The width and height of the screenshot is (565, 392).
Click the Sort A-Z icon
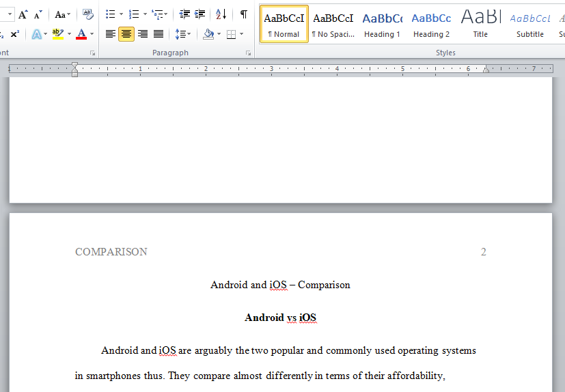click(221, 14)
